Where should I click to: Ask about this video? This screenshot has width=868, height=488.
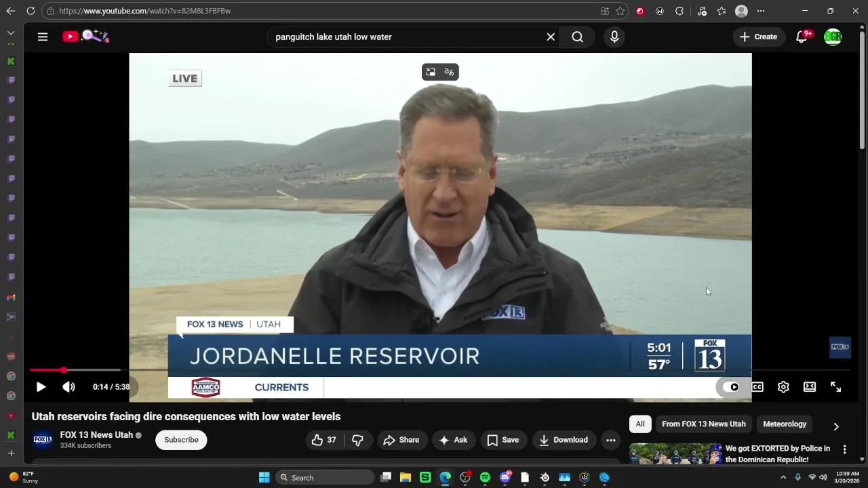[x=453, y=440]
